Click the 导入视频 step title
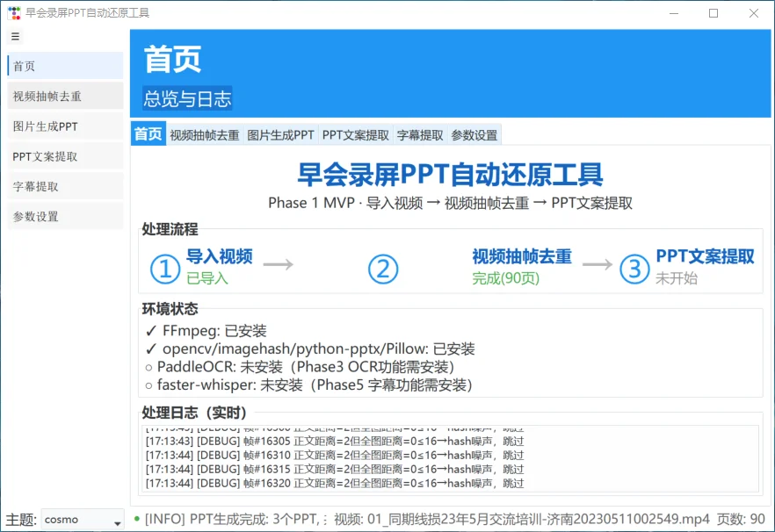This screenshot has height=532, width=775. tap(220, 256)
